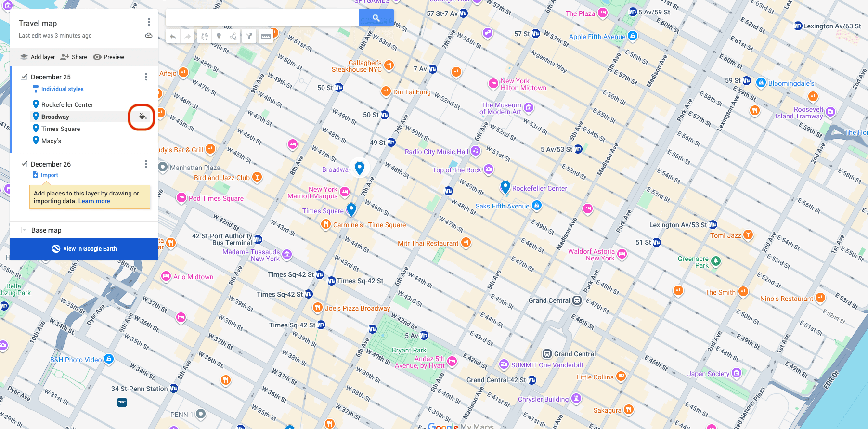Image resolution: width=868 pixels, height=429 pixels.
Task: Click the Greenacre Park tree icon
Action: (x=716, y=261)
